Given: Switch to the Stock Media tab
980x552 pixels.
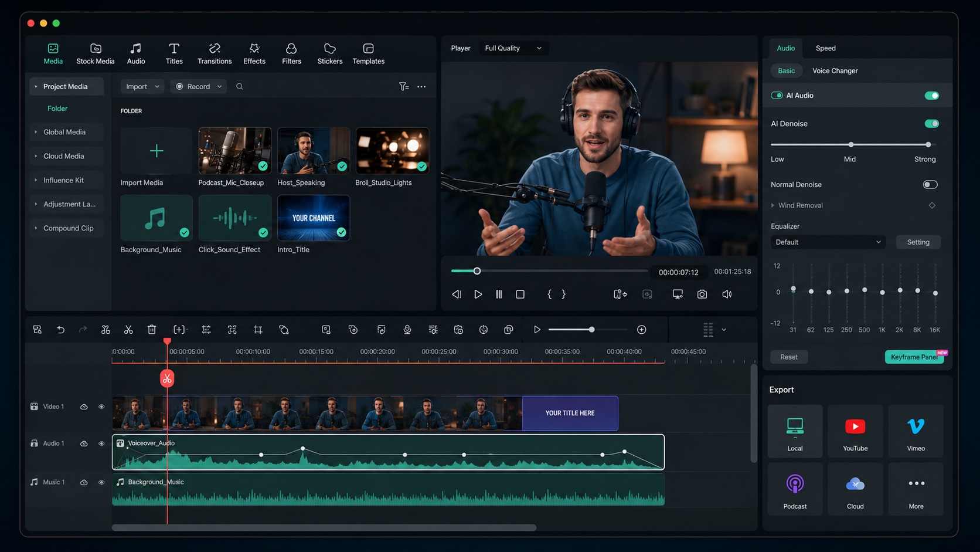Looking at the screenshot, I should (x=96, y=53).
